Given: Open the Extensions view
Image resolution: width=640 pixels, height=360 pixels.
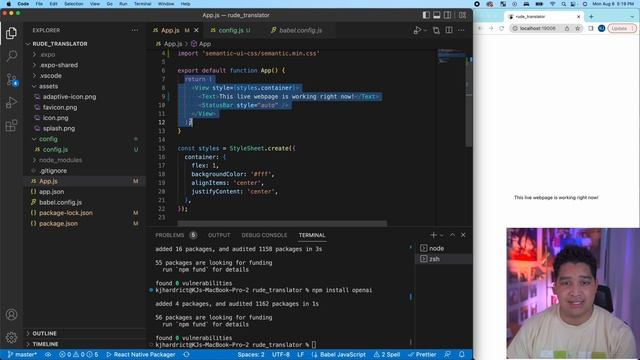Looking at the screenshot, I should pos(11,125).
